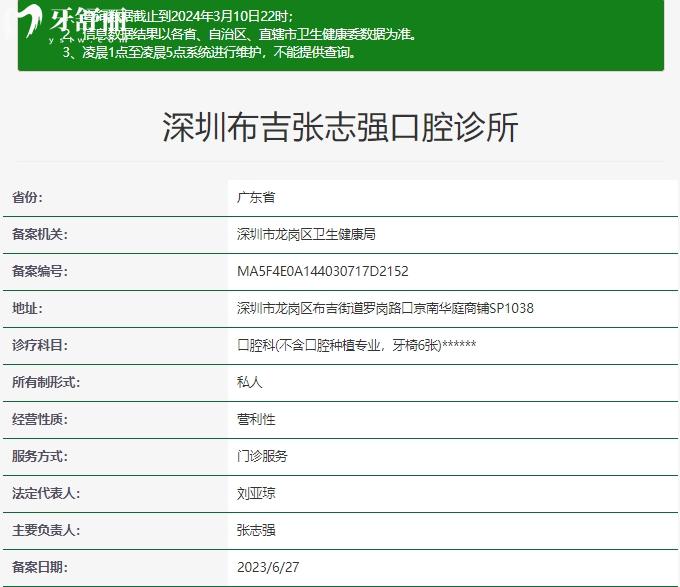Click notice line about 卫生健康委数据为准

point(240,34)
